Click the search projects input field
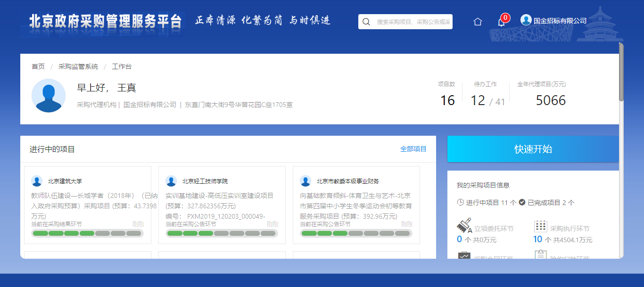Screen dimensions: 644x287 pyautogui.click(x=413, y=22)
